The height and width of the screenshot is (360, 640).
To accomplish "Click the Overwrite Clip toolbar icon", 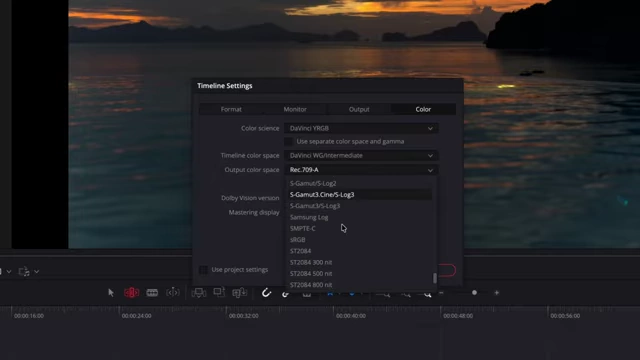I will [x=219, y=293].
